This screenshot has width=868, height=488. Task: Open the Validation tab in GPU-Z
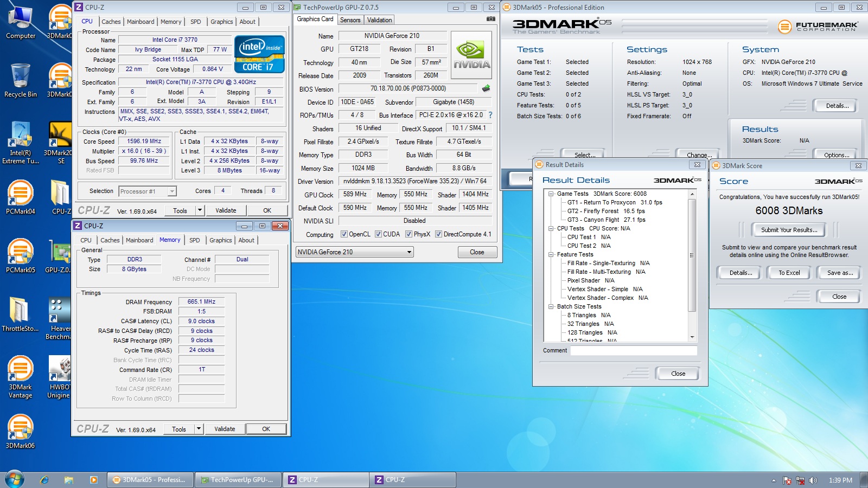pos(379,20)
